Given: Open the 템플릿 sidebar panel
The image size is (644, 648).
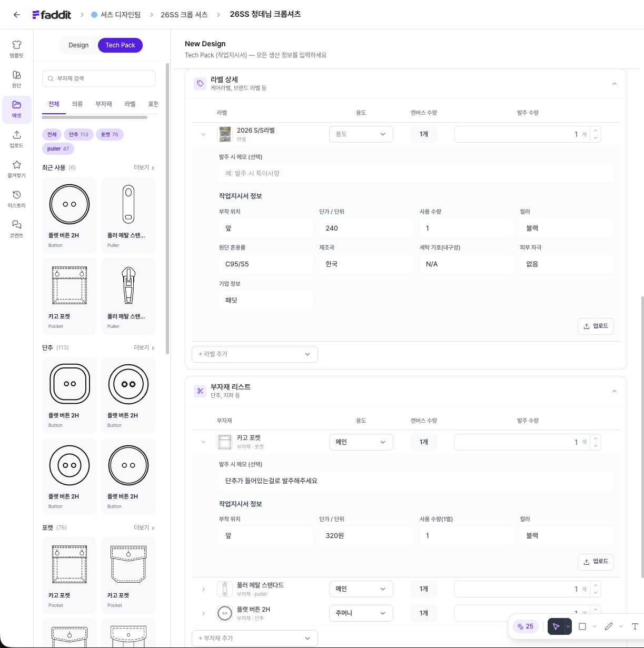Looking at the screenshot, I should (x=17, y=48).
